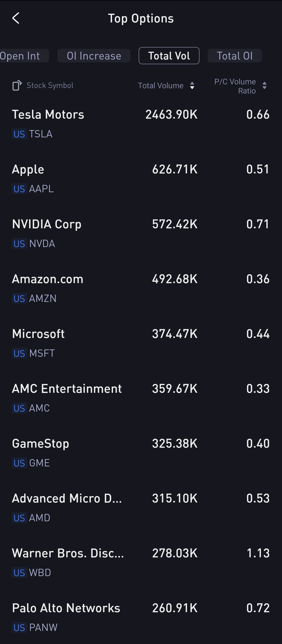This screenshot has width=282, height=644.
Task: Open Advanced Micro D... AMD row
Action: coord(141,508)
